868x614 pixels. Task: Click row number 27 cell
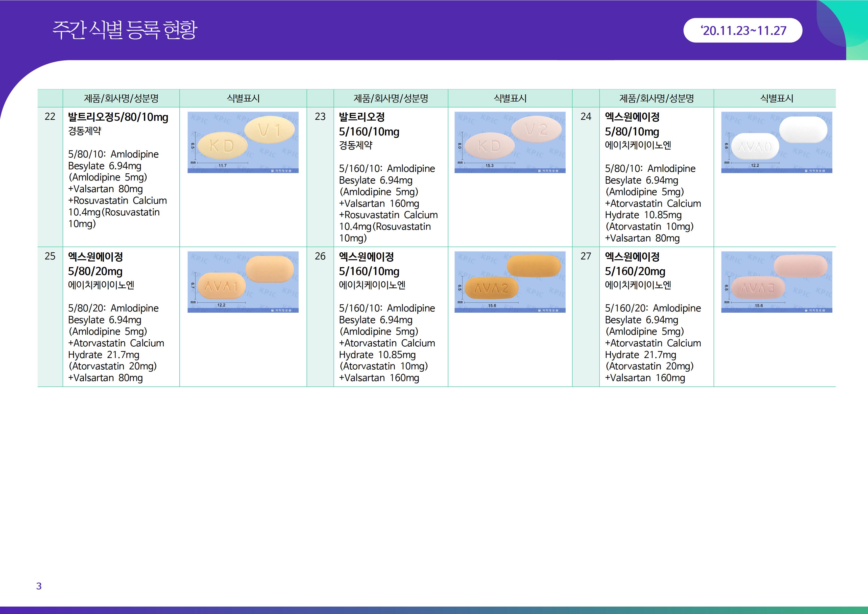[586, 256]
